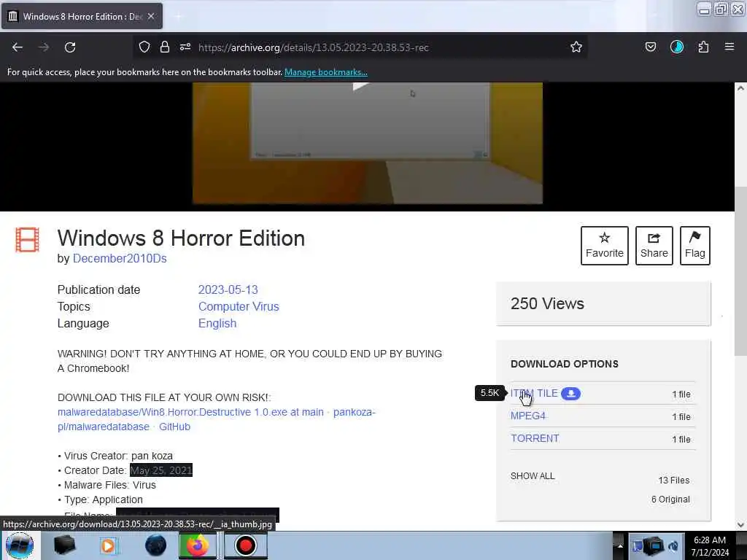Viewport: 747px width, 560px height.
Task: Open the tracking protection shield
Action: pyautogui.click(x=144, y=47)
